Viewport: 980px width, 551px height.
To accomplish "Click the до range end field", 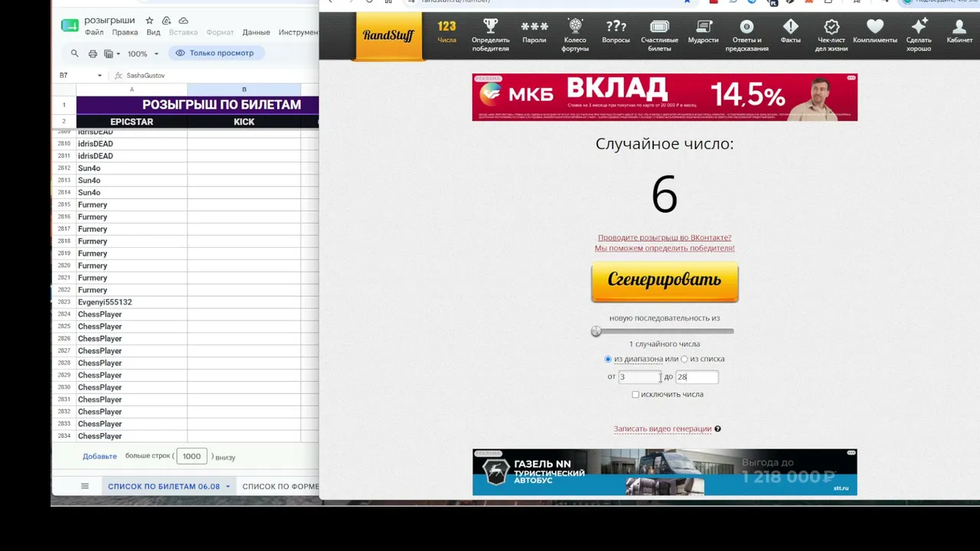I will click(697, 377).
